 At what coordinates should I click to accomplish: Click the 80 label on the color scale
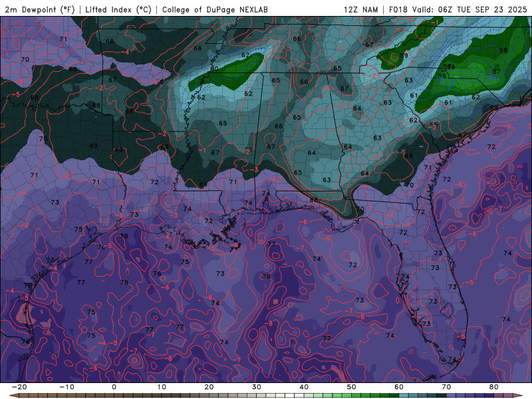coord(494,387)
